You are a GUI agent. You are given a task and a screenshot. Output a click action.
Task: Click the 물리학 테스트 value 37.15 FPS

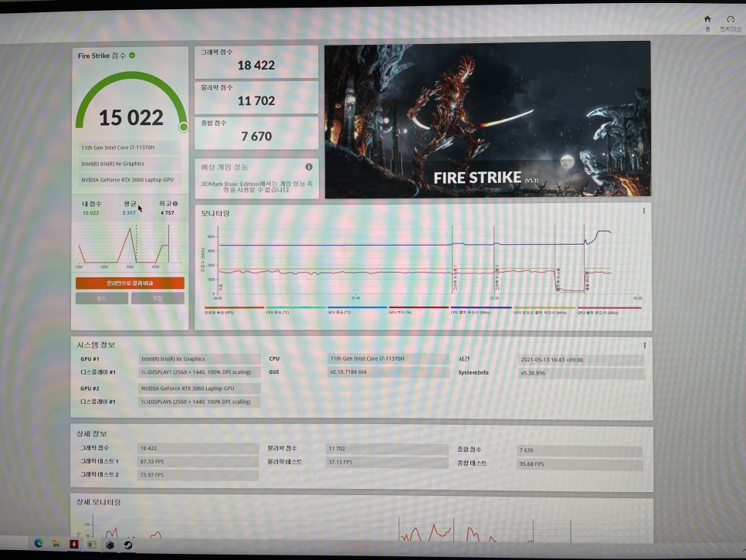coord(387,462)
